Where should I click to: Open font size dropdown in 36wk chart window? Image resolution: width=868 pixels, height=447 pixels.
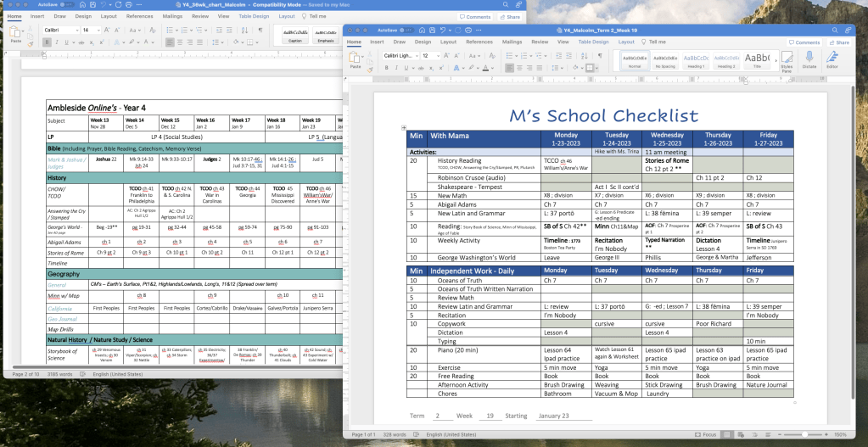point(98,30)
